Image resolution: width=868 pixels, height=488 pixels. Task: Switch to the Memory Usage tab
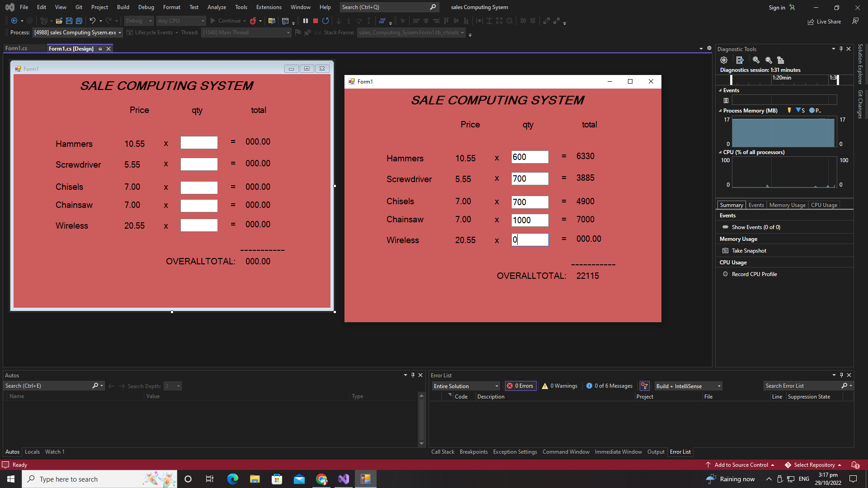click(787, 205)
